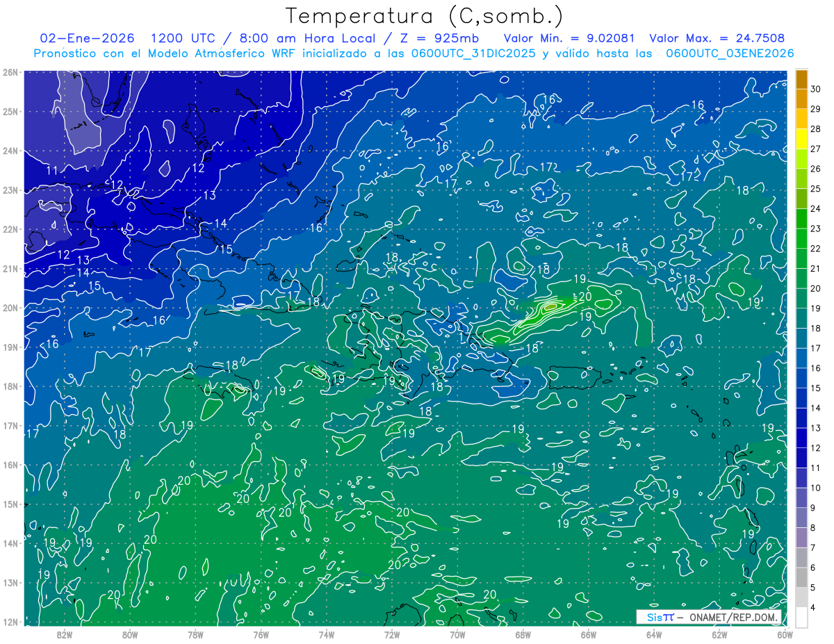This screenshot has width=834, height=644.
Task: Click the color scale label '24'
Action: pos(816,208)
